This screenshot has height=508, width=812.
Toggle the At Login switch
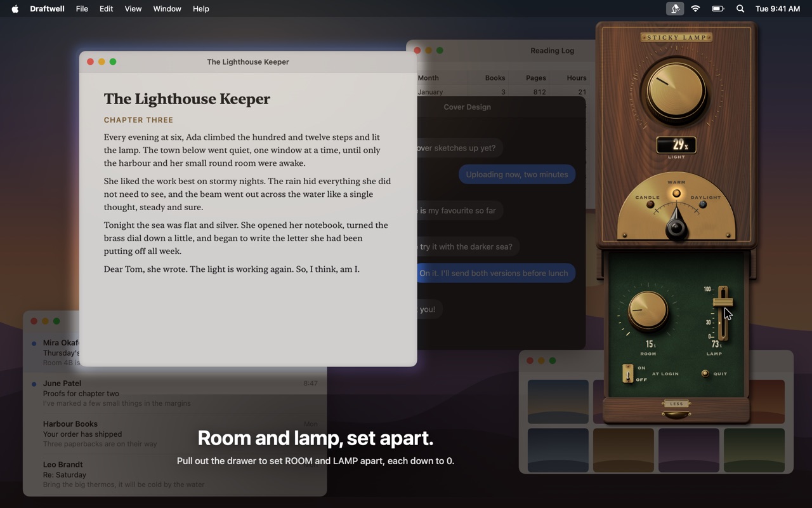point(628,373)
